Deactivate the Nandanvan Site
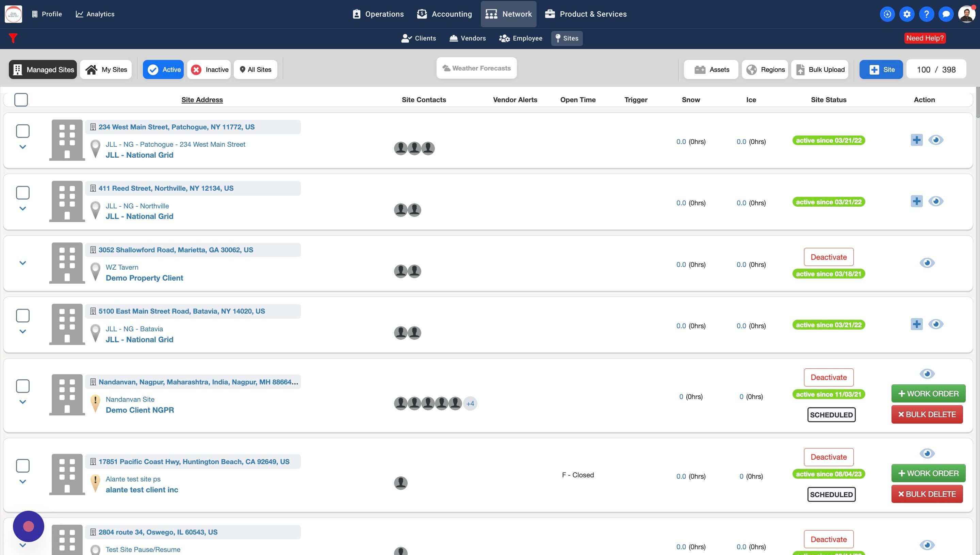Viewport: 980px width, 555px height. [829, 377]
